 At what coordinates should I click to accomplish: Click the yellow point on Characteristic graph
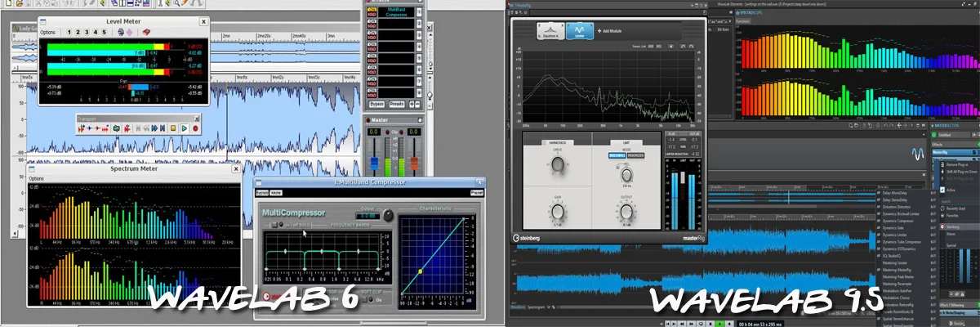[420, 271]
